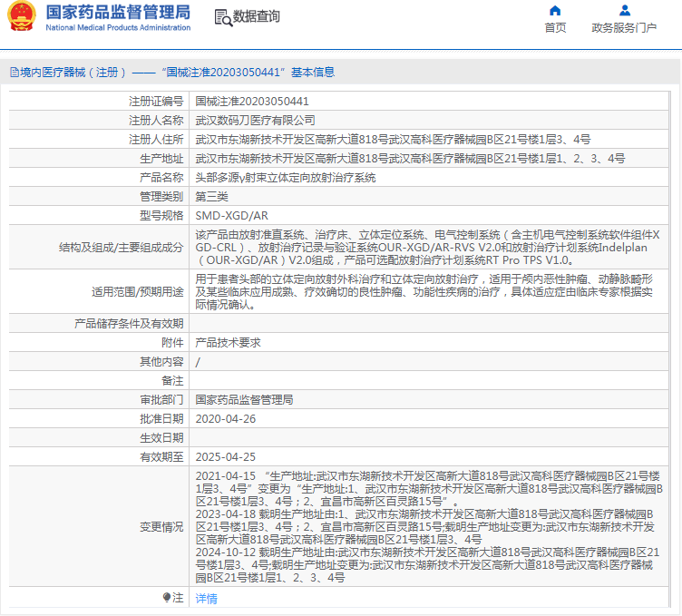Click the 政务服务门户 user icon
This screenshot has height=616, width=682.
pos(625,11)
